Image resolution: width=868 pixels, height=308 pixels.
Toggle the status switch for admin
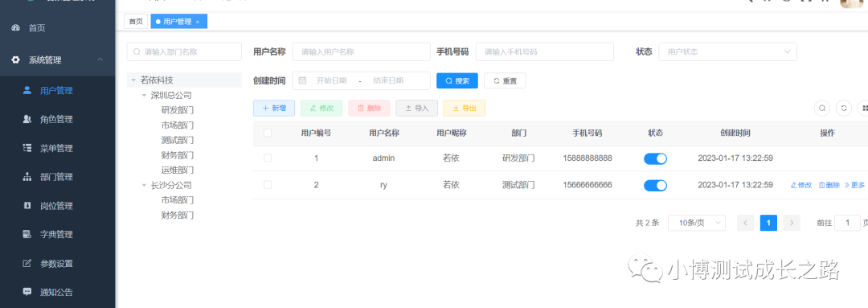tap(656, 158)
